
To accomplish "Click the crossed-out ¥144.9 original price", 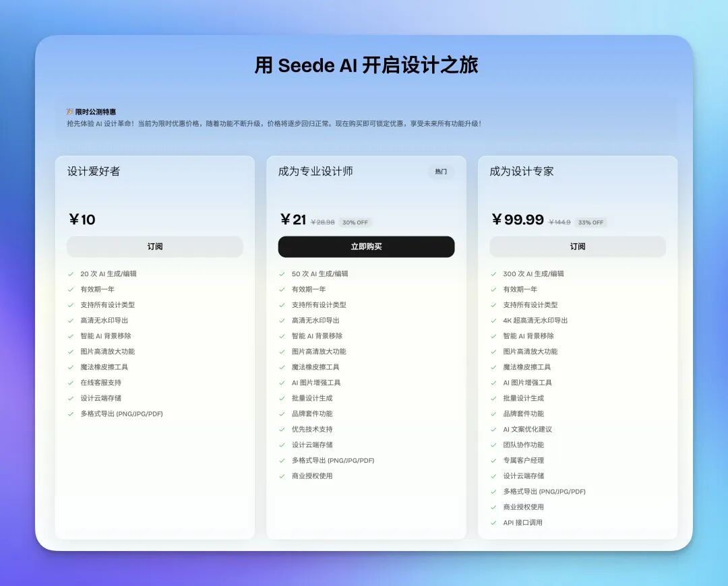I will (559, 223).
